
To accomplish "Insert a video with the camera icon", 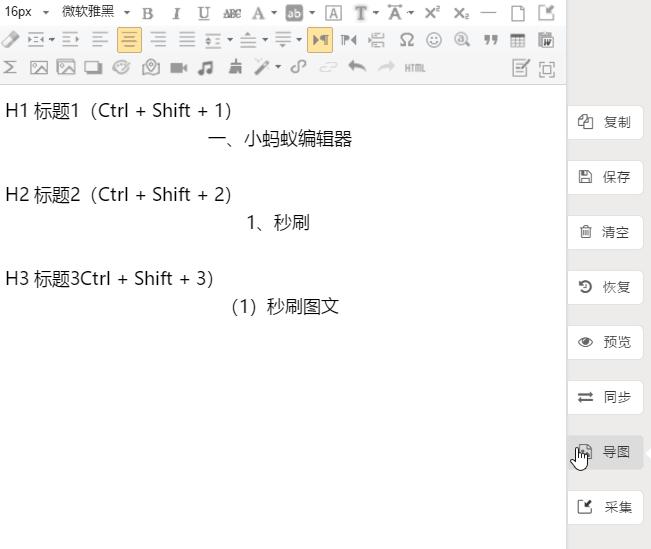I will coord(178,68).
